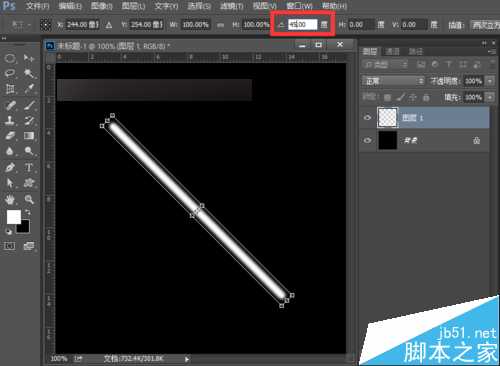This screenshot has height=366, width=500.
Task: Toggle visibility of layer 图层 1
Action: pos(367,117)
